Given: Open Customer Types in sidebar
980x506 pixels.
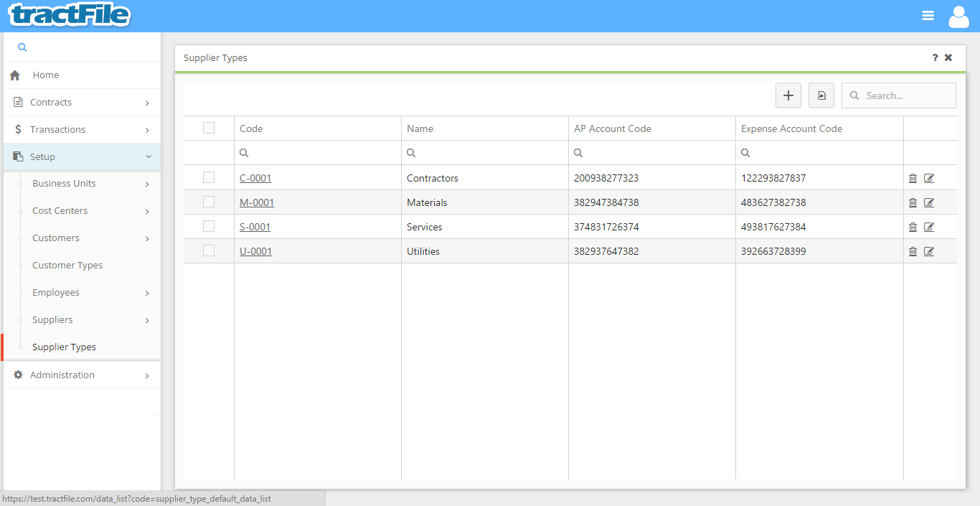Looking at the screenshot, I should [67, 266].
